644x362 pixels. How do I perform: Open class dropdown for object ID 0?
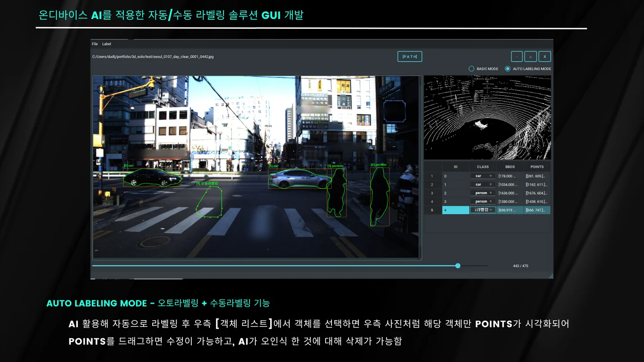(x=483, y=176)
